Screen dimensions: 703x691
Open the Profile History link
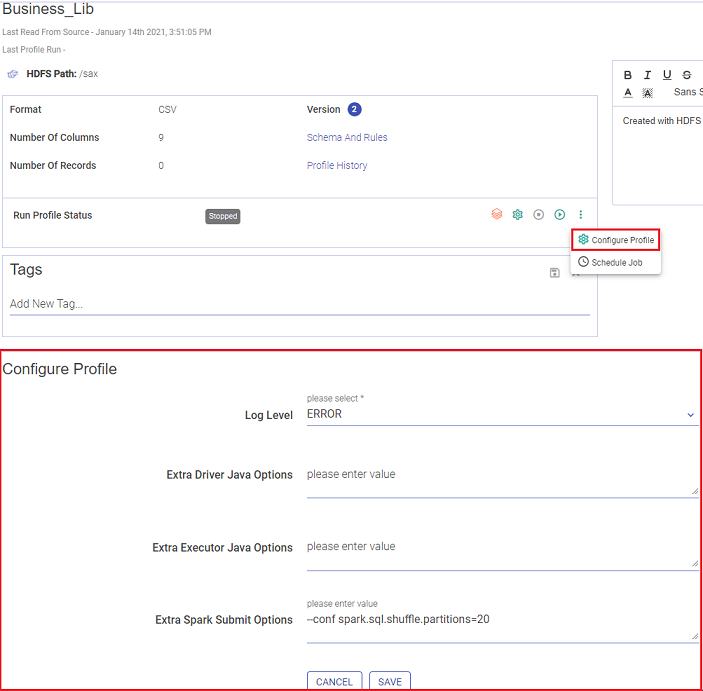(x=337, y=165)
